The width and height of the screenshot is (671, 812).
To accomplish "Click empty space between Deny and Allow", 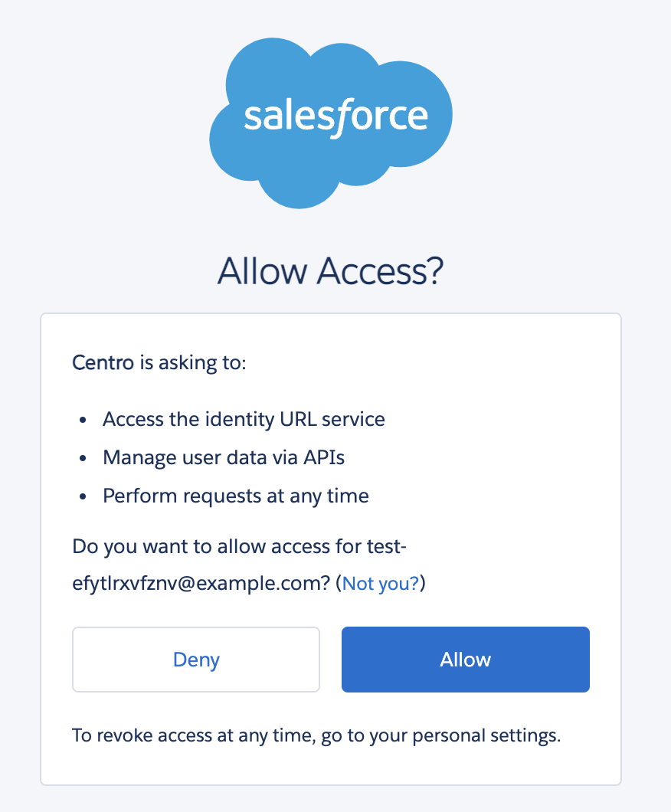I will (x=331, y=660).
